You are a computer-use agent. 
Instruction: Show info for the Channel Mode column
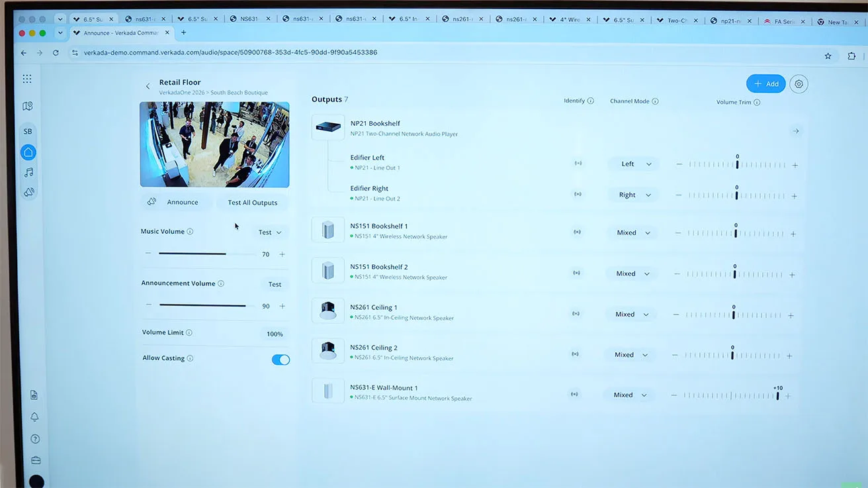tap(655, 101)
